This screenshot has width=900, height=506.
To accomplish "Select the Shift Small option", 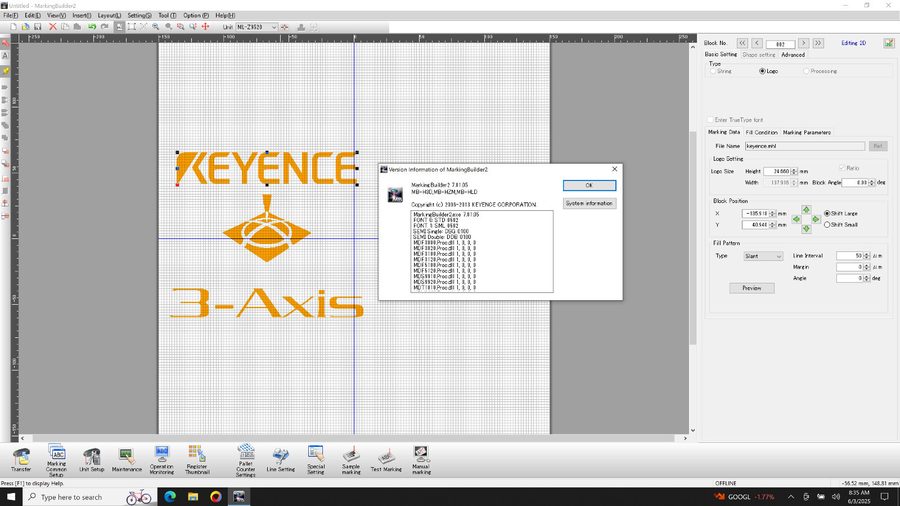I will point(827,225).
